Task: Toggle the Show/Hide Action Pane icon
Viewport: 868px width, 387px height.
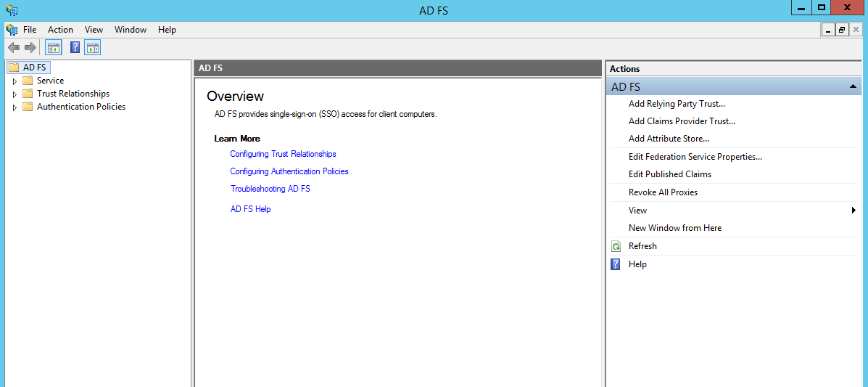Action: point(92,48)
